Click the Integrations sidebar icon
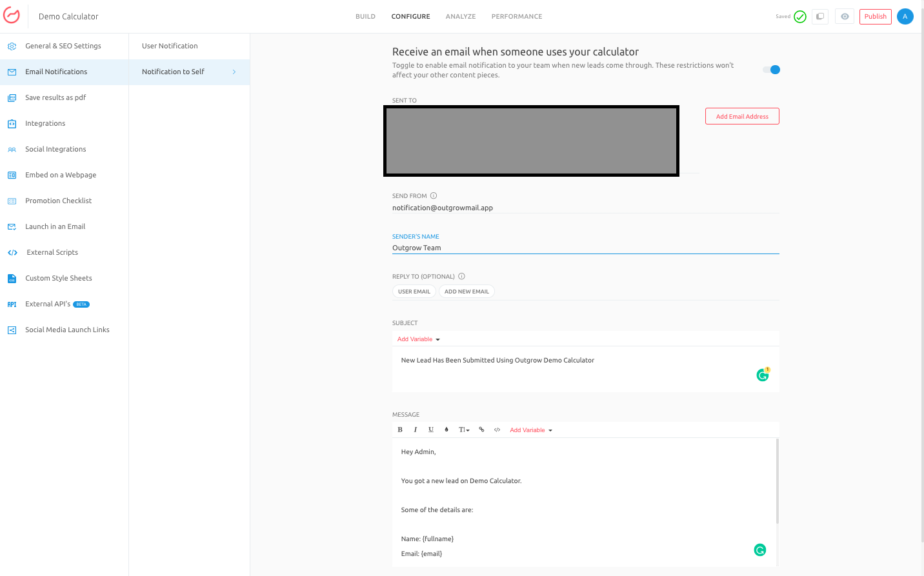This screenshot has height=576, width=924. 12,124
